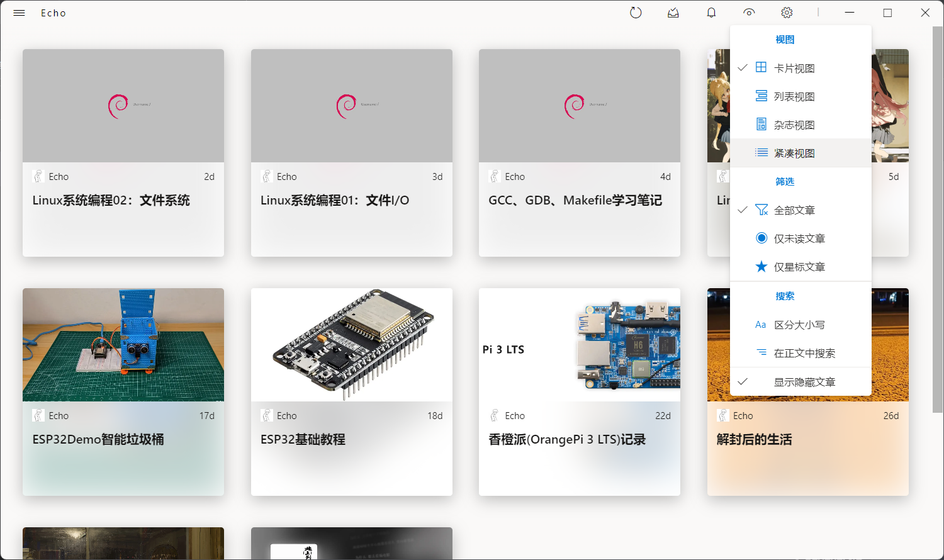Viewport: 944px width, 560px height.
Task: Open the notifications bell icon
Action: tap(711, 13)
